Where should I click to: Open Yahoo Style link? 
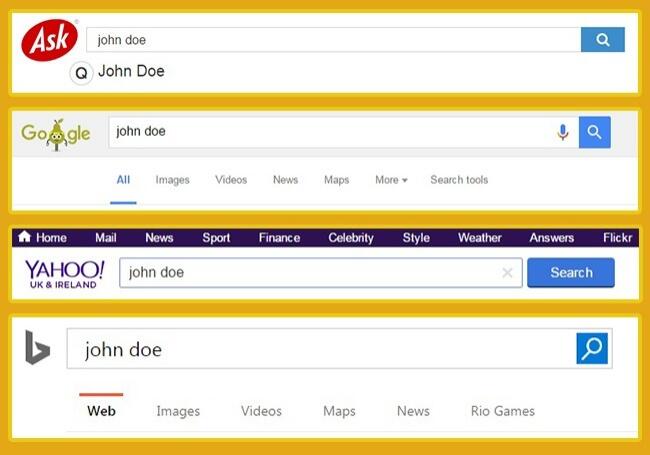pos(416,237)
